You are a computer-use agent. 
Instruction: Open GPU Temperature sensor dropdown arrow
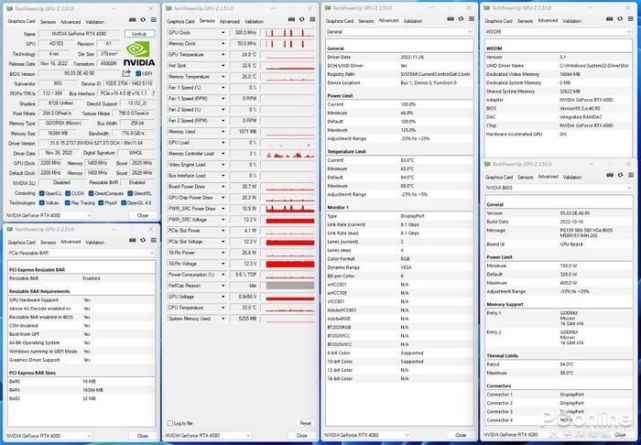pyautogui.click(x=223, y=55)
